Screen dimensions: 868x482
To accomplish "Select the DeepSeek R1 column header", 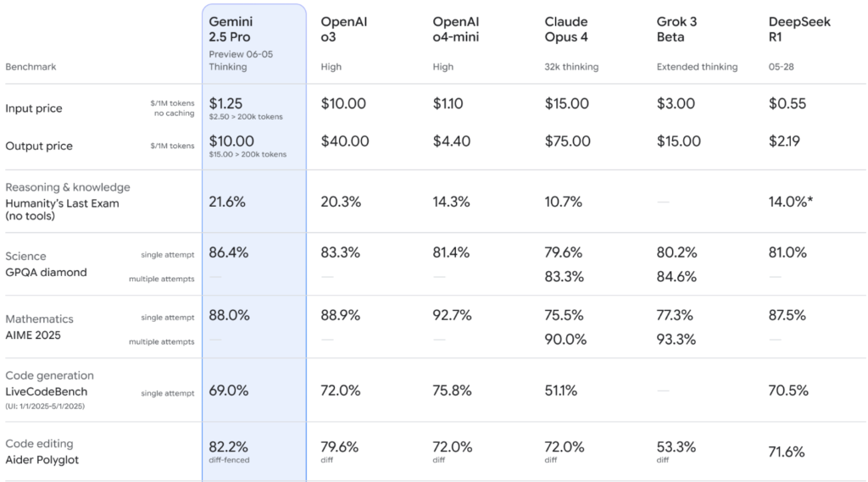I will pyautogui.click(x=799, y=30).
